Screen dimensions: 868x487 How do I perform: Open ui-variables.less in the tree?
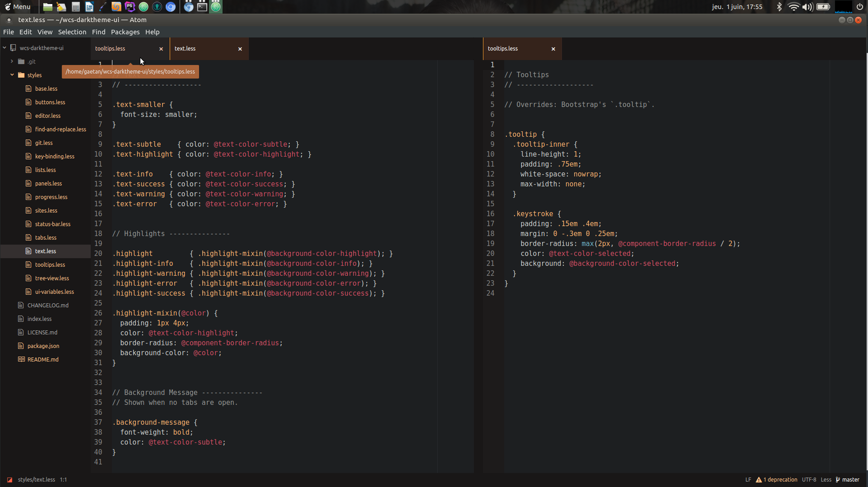(55, 292)
